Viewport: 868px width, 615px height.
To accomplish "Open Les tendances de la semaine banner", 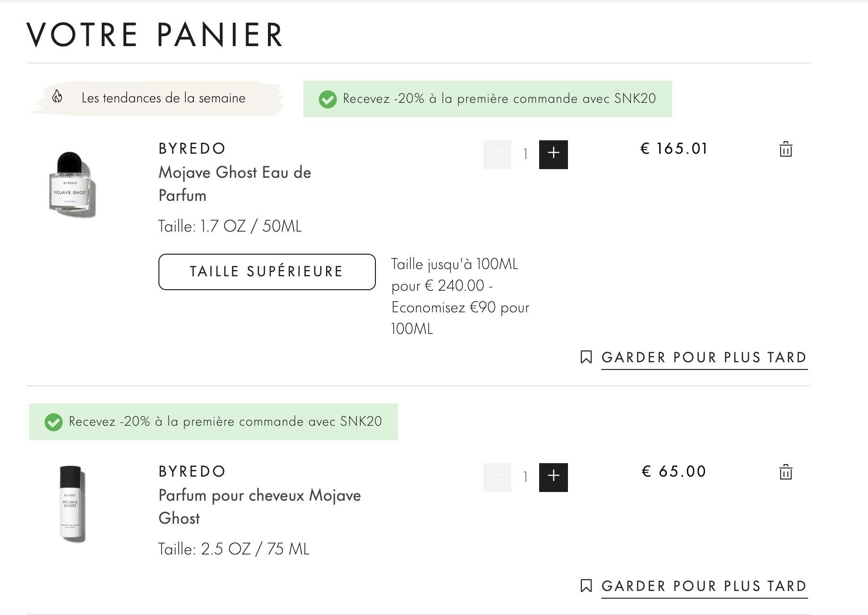I will pyautogui.click(x=157, y=98).
